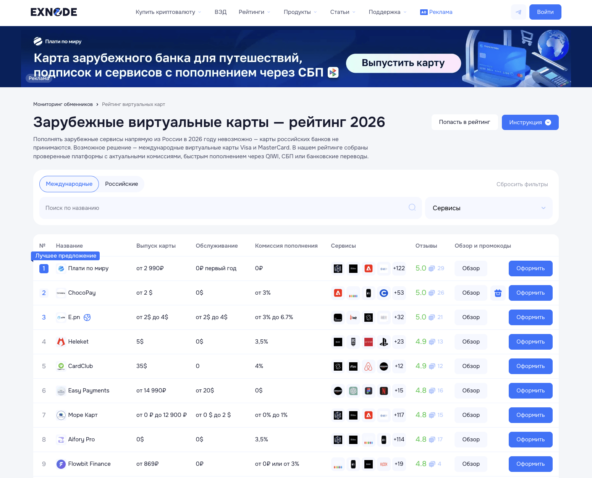Click the ChocoPay gift promo code icon
Image resolution: width=592 pixels, height=478 pixels.
[498, 293]
